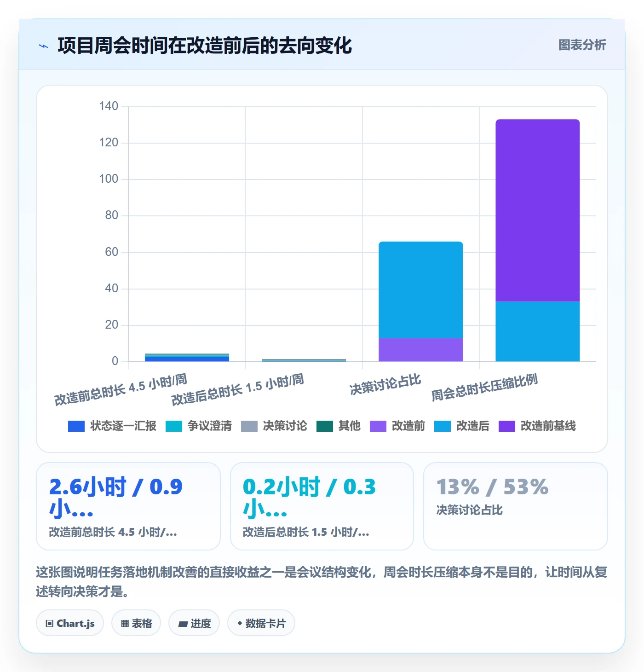Toggle the 状态逐一汇报 legend swatch
The height and width of the screenshot is (672, 644).
[x=76, y=426]
